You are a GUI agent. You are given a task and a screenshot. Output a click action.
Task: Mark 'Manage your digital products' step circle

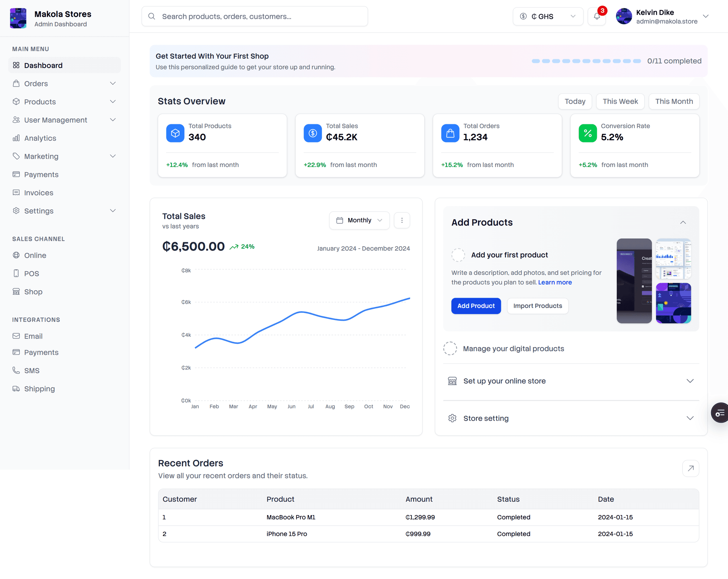tap(450, 348)
